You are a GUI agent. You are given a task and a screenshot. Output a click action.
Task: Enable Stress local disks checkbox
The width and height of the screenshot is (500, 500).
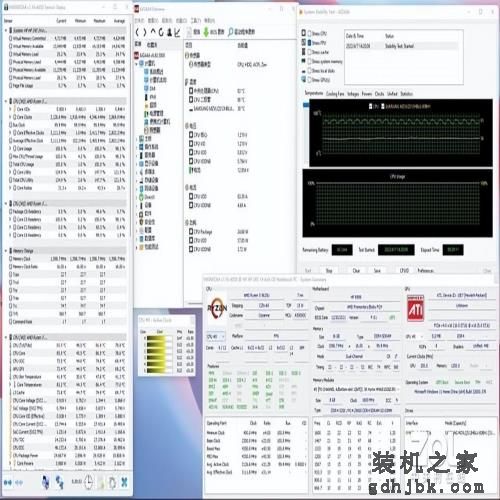[309, 71]
